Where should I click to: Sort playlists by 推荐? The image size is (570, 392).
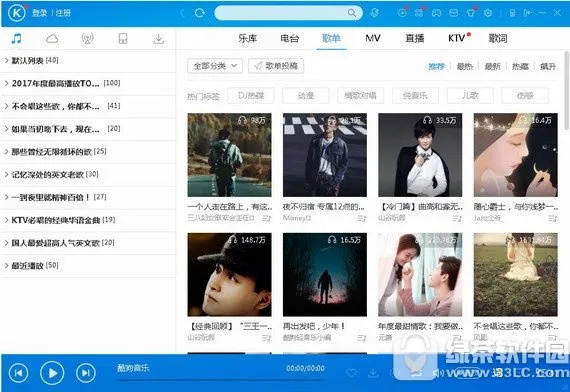436,66
